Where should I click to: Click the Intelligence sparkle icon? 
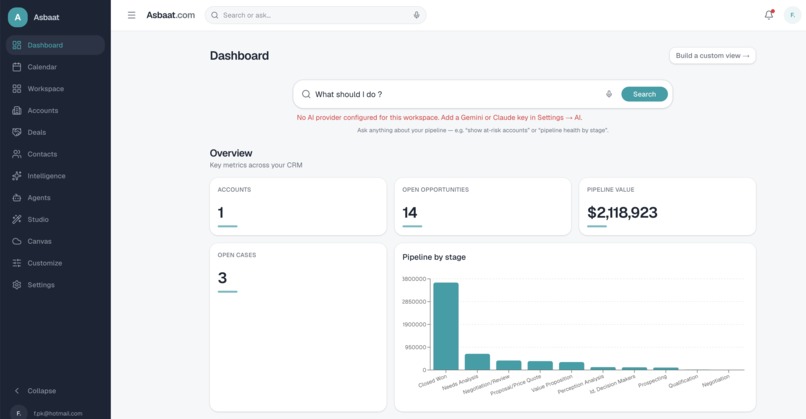[17, 176]
